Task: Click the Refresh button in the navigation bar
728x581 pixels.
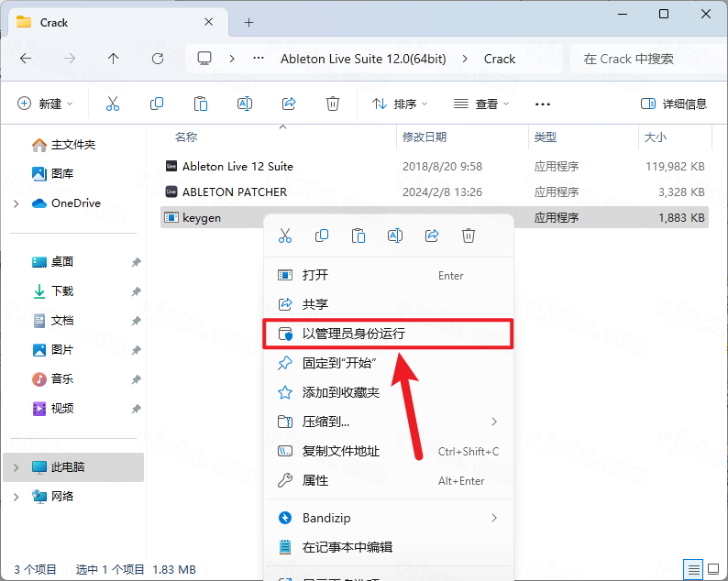Action: tap(158, 59)
